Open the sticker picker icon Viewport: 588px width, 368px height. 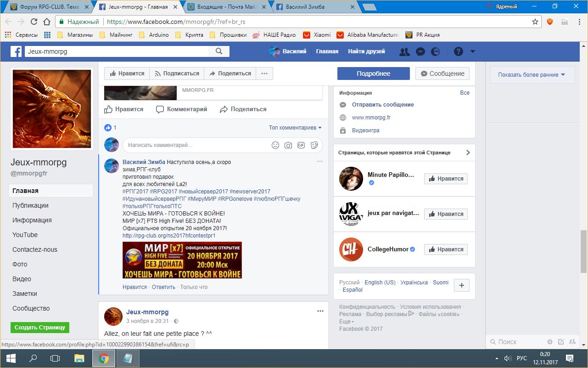pos(314,145)
